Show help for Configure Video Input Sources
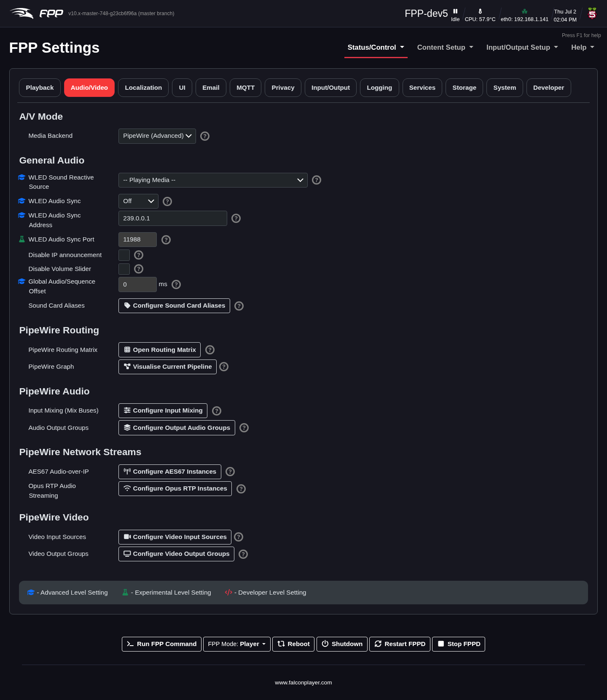 click(239, 537)
